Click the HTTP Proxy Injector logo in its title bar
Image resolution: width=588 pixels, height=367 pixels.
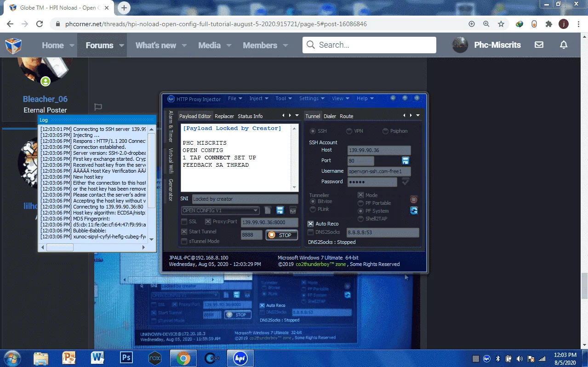[x=171, y=99]
